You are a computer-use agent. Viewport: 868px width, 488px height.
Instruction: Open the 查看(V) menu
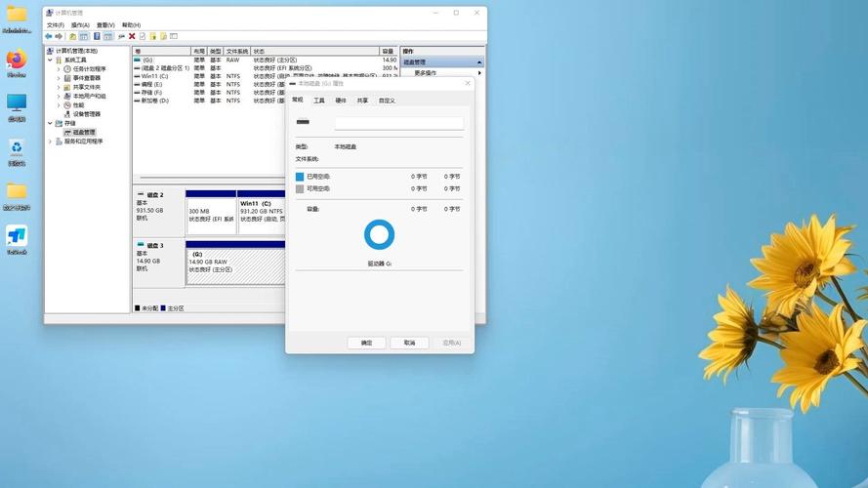point(105,25)
